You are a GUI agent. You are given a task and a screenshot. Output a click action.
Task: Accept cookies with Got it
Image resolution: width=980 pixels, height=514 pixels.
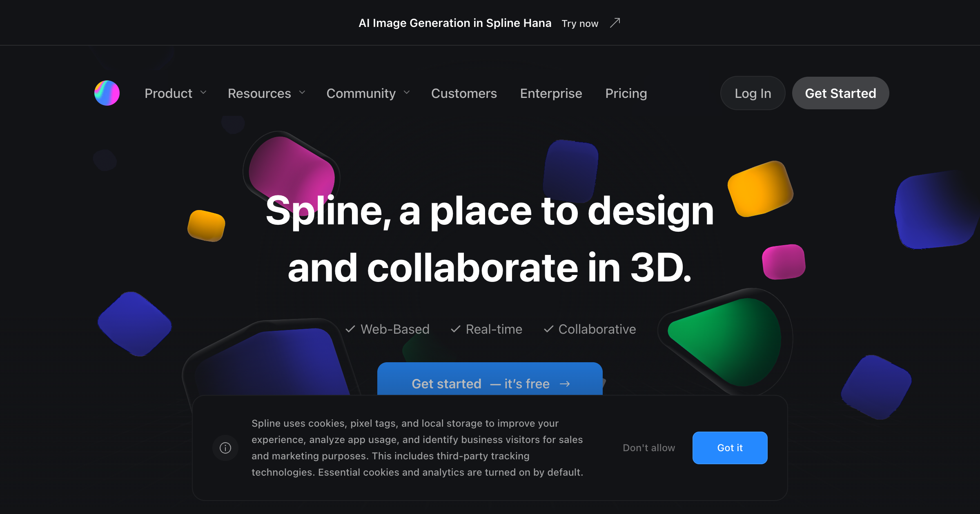tap(730, 448)
